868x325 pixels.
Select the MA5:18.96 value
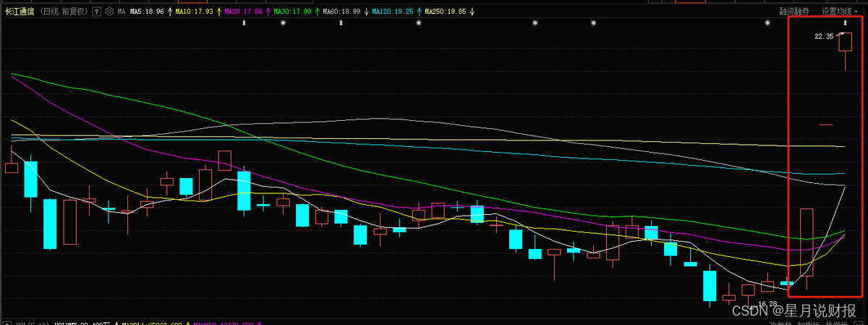pyautogui.click(x=147, y=12)
